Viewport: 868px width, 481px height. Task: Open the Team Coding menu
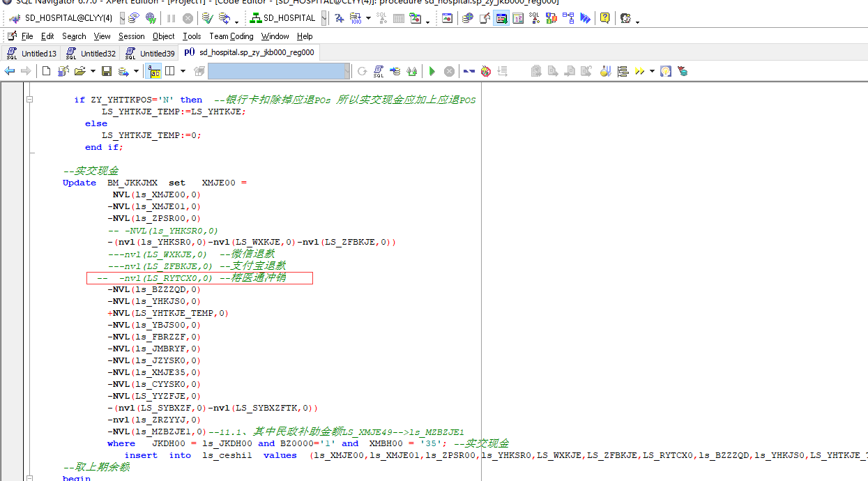coord(231,36)
